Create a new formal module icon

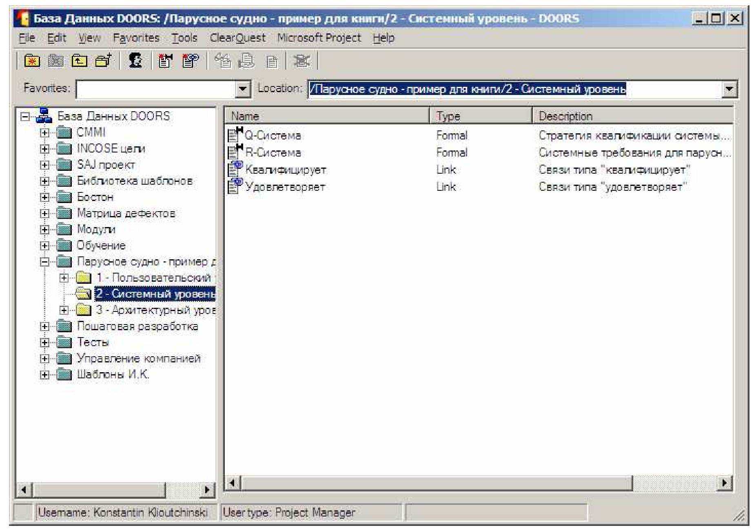pyautogui.click(x=165, y=61)
